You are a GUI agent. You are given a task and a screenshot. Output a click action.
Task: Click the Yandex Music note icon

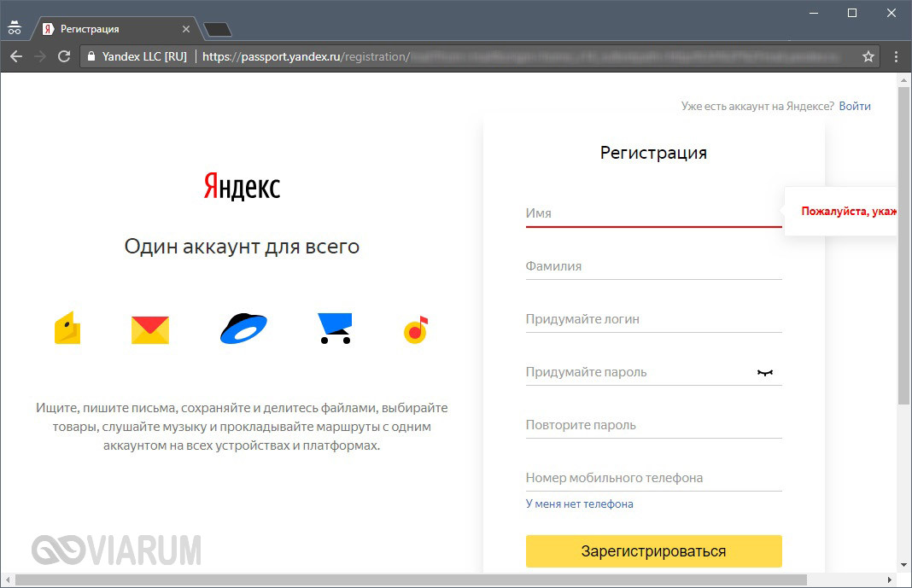click(x=416, y=330)
